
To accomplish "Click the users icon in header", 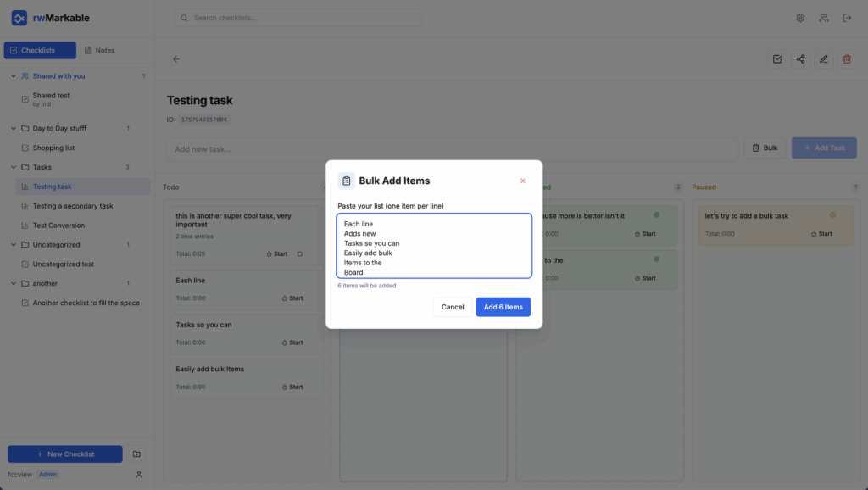I will coord(823,18).
